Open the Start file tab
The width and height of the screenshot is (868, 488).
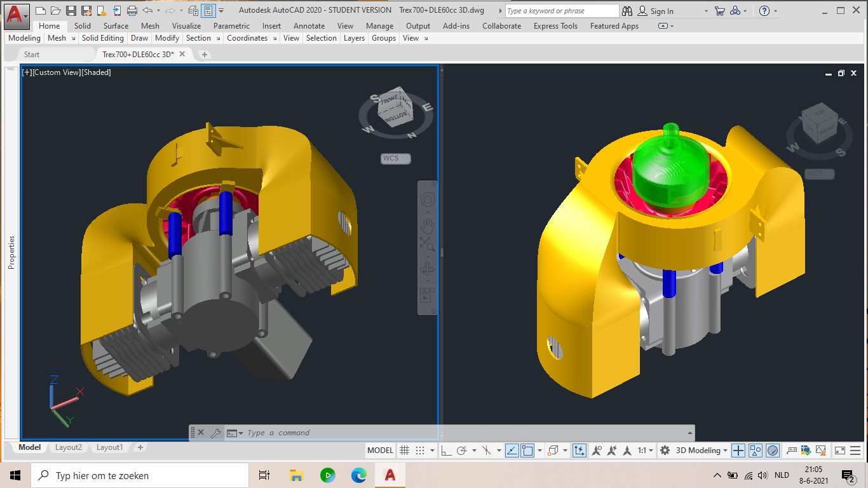[32, 55]
